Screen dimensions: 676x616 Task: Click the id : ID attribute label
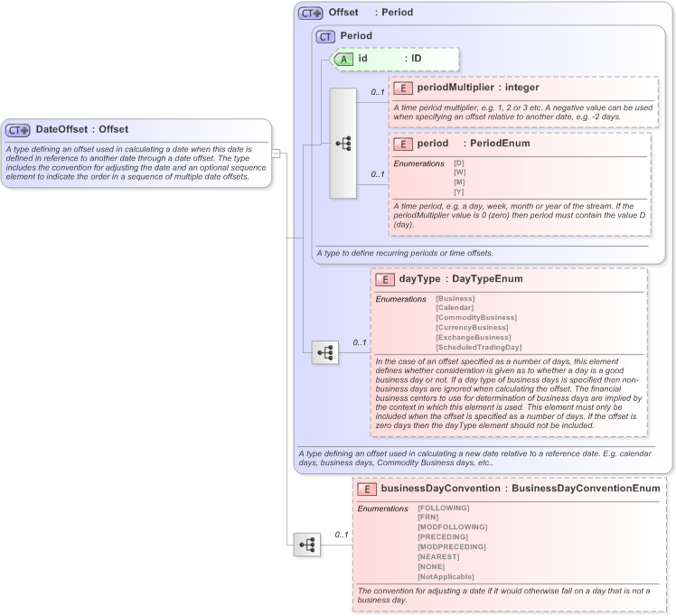[390, 58]
